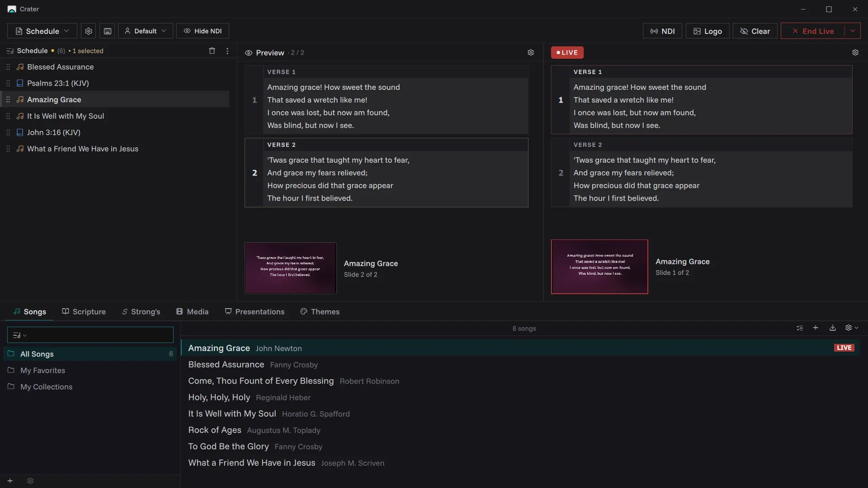
Task: Click the book icon beside Psalms 23:1 (KJV)
Action: tap(20, 83)
